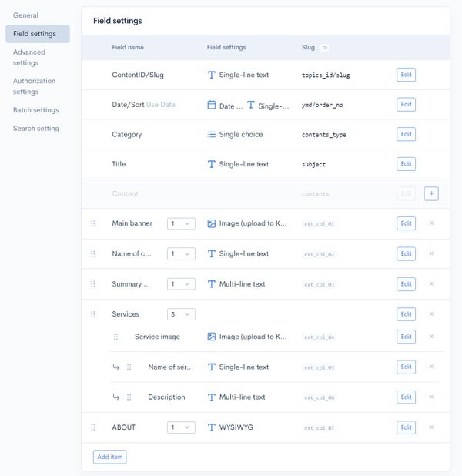462x476 pixels.
Task: Grab the Description row drag handle
Action: click(129, 397)
